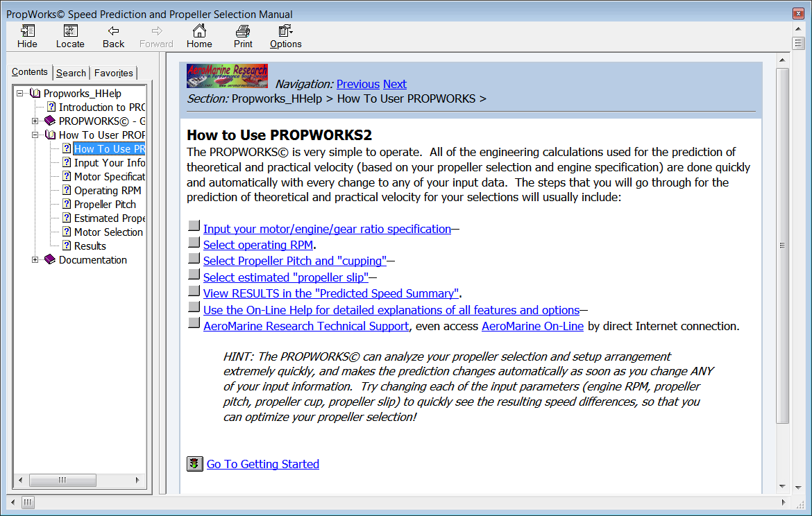Click the page icon beside Introduction topic
The image size is (812, 516).
click(51, 107)
